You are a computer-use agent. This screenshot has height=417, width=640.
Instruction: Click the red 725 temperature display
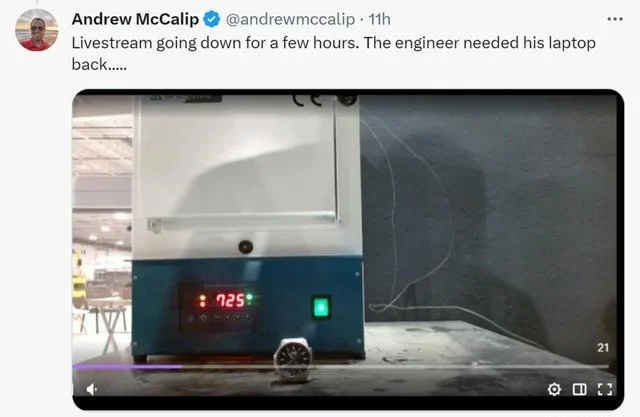(230, 300)
